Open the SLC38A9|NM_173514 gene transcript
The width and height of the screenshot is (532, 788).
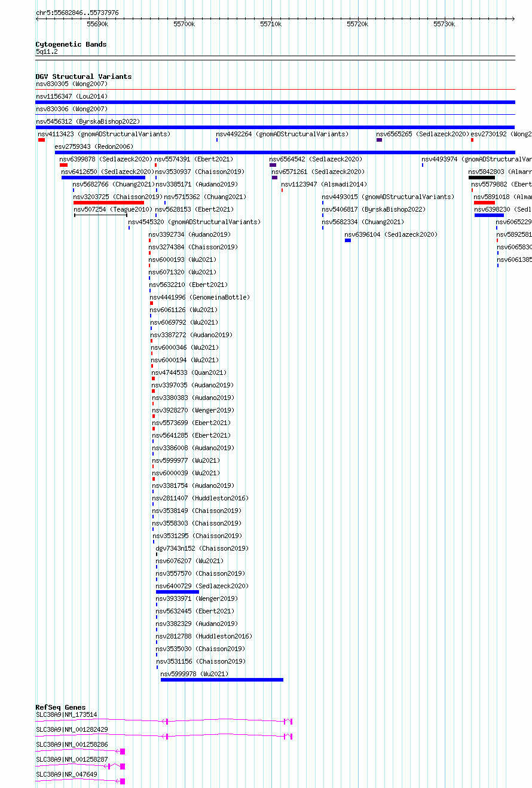point(164,721)
